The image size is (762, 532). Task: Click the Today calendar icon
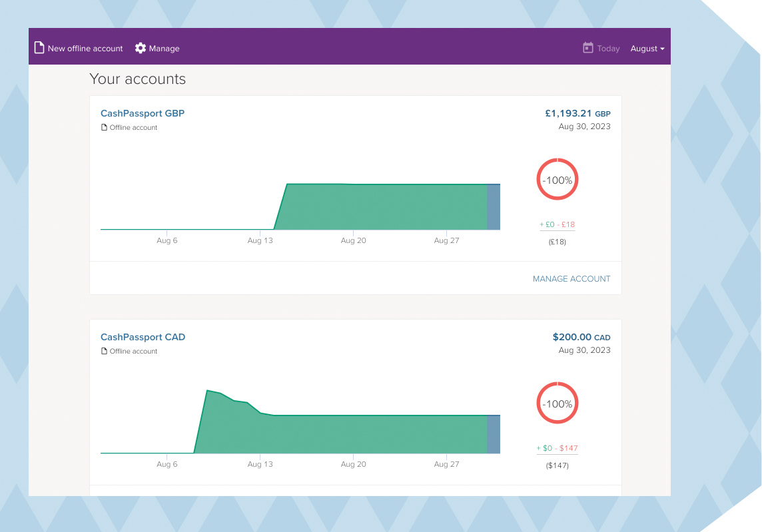coord(587,48)
